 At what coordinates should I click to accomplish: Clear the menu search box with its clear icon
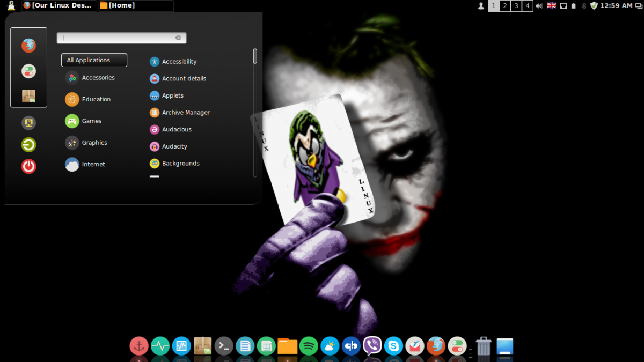click(x=178, y=38)
